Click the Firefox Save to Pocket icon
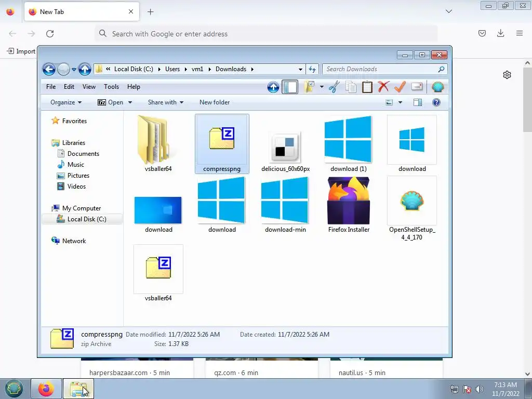This screenshot has width=532, height=399. tap(482, 33)
